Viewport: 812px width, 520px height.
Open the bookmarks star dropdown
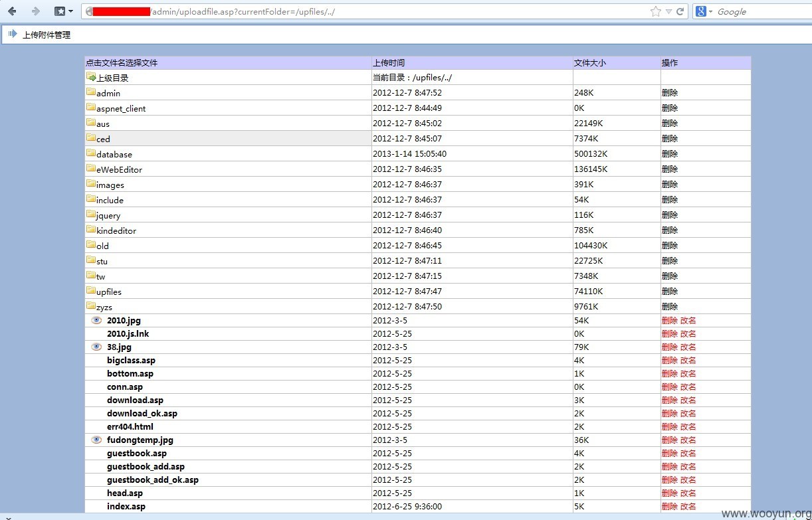63,11
